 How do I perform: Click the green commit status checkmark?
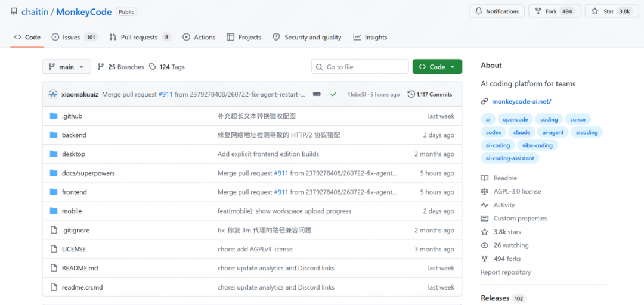pyautogui.click(x=333, y=94)
